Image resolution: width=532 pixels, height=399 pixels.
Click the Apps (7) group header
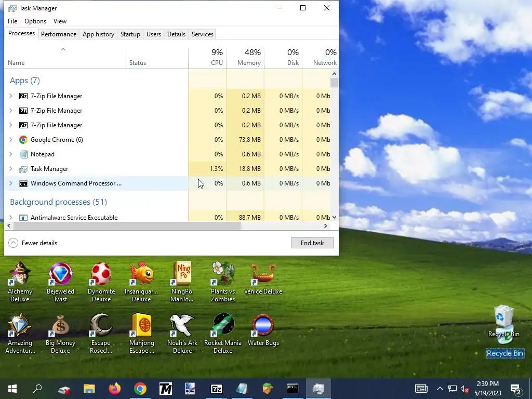[x=25, y=81]
